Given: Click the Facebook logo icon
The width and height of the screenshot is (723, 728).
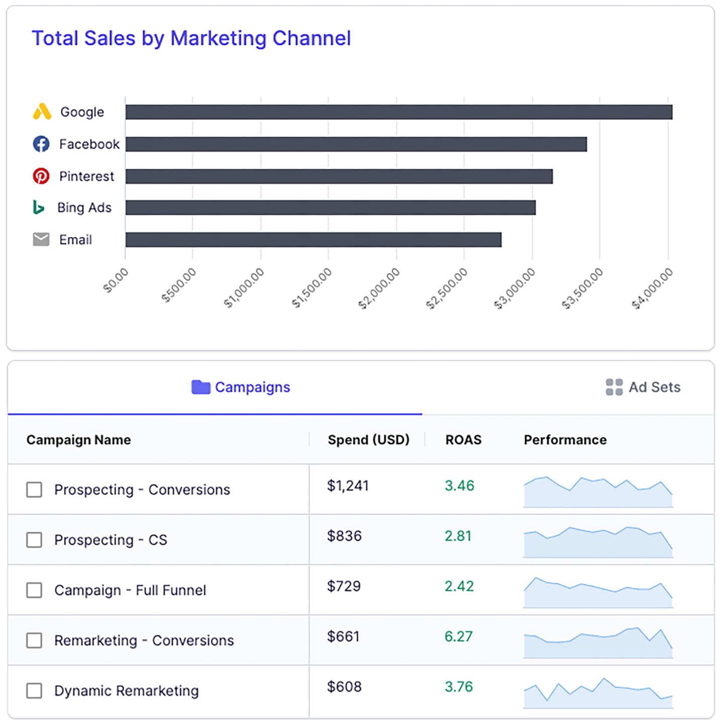Looking at the screenshot, I should 41,144.
